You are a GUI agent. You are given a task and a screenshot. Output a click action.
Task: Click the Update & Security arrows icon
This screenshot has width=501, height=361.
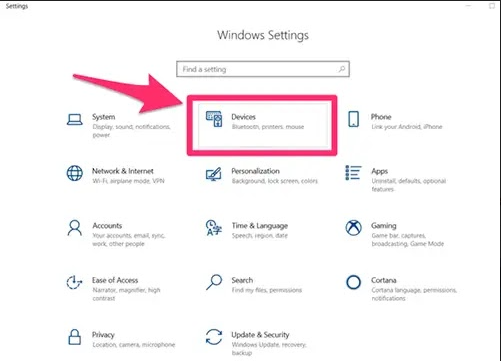coord(214,337)
